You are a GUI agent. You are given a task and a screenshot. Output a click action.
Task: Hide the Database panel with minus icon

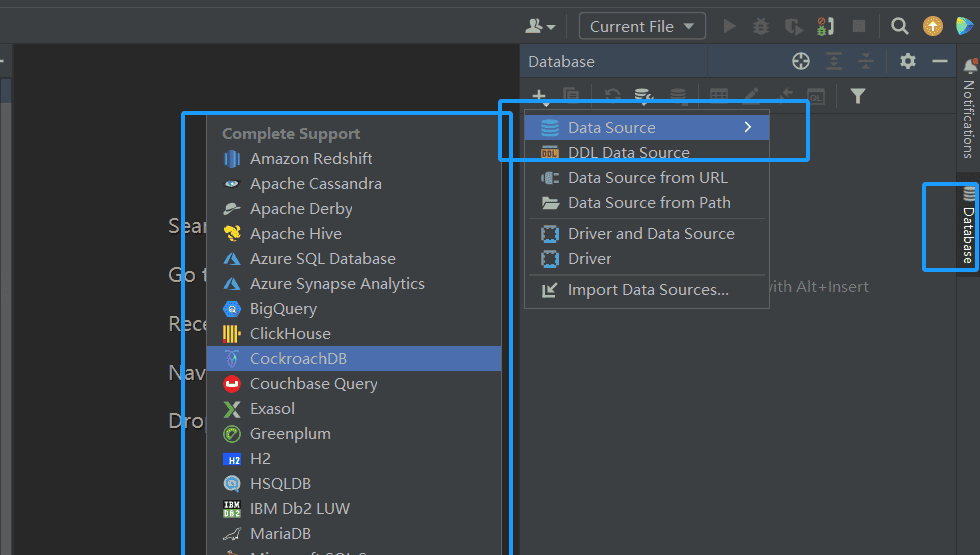[x=939, y=61]
